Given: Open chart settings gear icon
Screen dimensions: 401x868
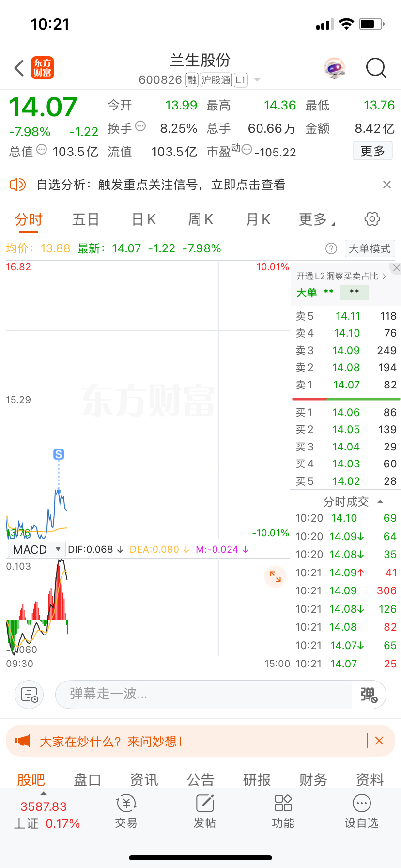Looking at the screenshot, I should [x=372, y=219].
